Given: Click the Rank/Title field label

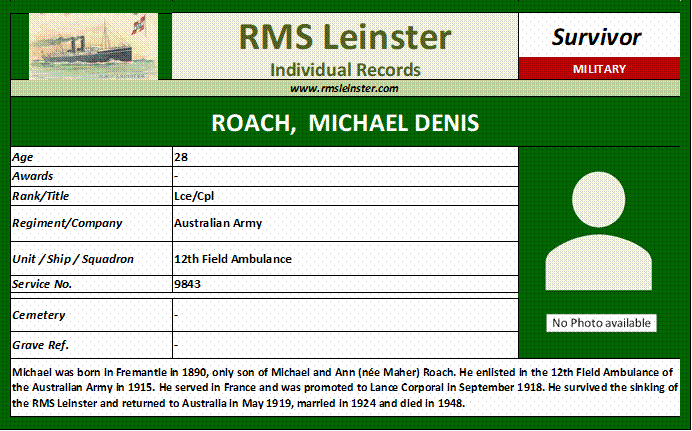Looking at the screenshot, I should tap(41, 196).
